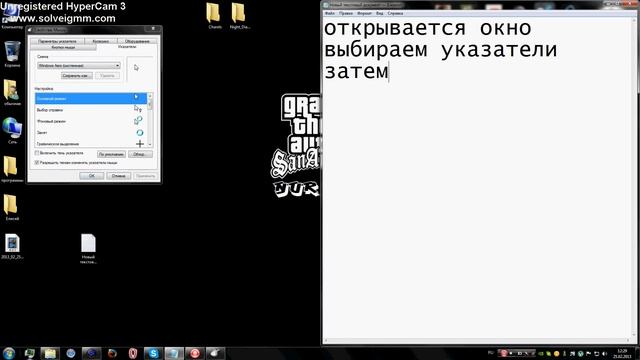The width and height of the screenshot is (640, 360).
Task: Open the Справка menu in Notepad
Action: [395, 13]
